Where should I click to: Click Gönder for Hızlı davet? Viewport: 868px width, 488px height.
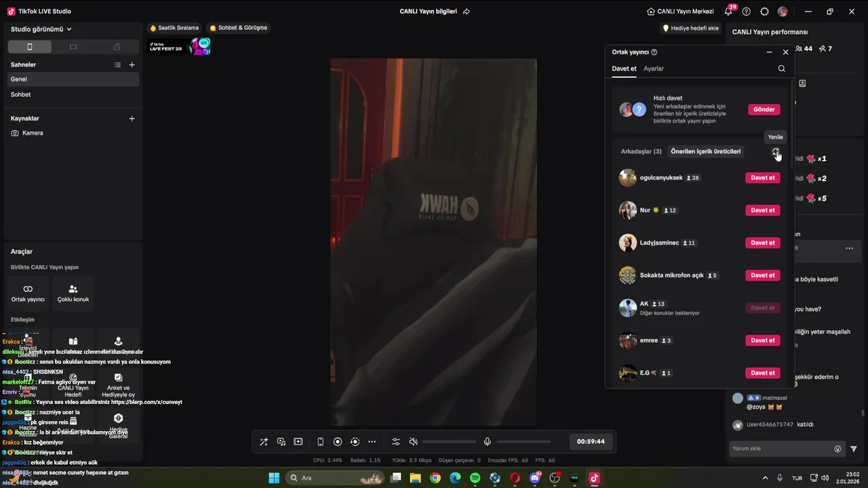[764, 110]
